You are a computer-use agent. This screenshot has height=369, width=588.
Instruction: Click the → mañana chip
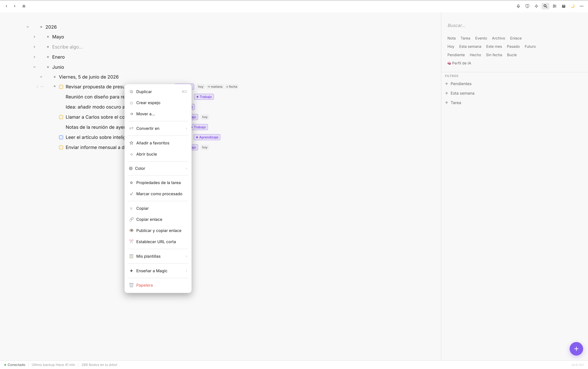tap(215, 87)
